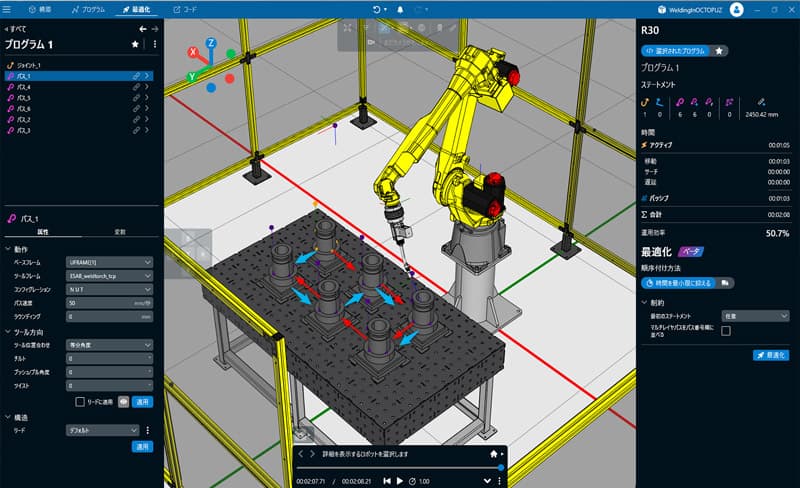The width and height of the screenshot is (800, 488).
Task: Open the 属性 tab for パス_1
Action: tap(43, 232)
